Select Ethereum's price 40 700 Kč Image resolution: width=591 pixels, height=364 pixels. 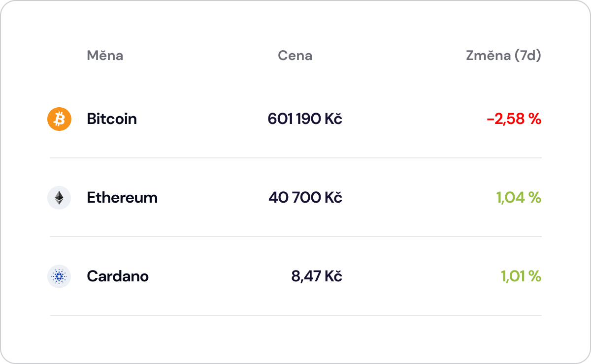pyautogui.click(x=305, y=197)
